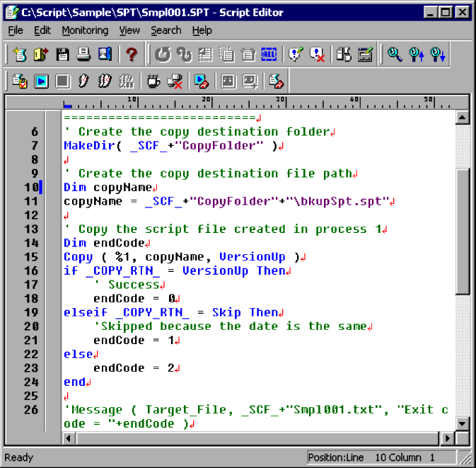
Task: Click 'VersionUp' in the Copy statement line
Action: tap(252, 257)
